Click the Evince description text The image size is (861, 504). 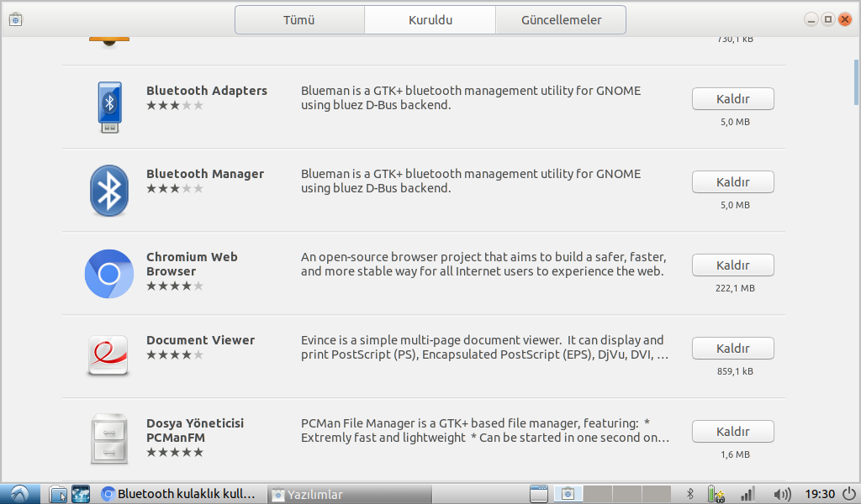pos(484,347)
